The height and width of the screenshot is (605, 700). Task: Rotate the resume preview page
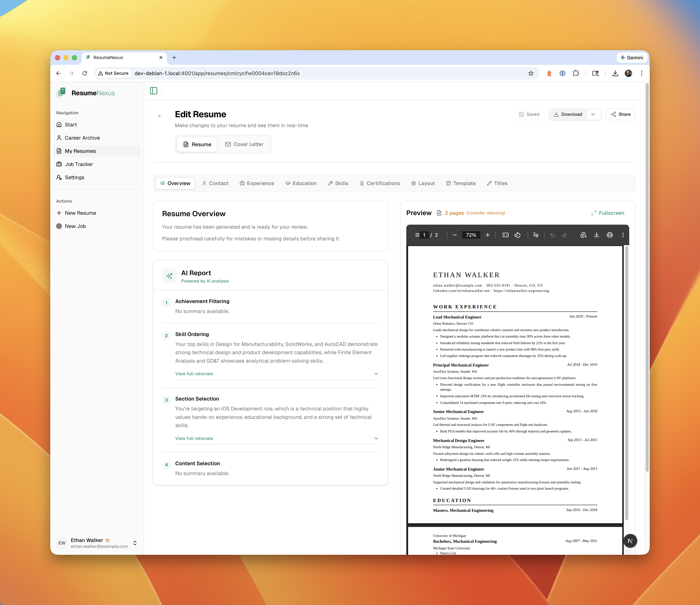point(517,235)
